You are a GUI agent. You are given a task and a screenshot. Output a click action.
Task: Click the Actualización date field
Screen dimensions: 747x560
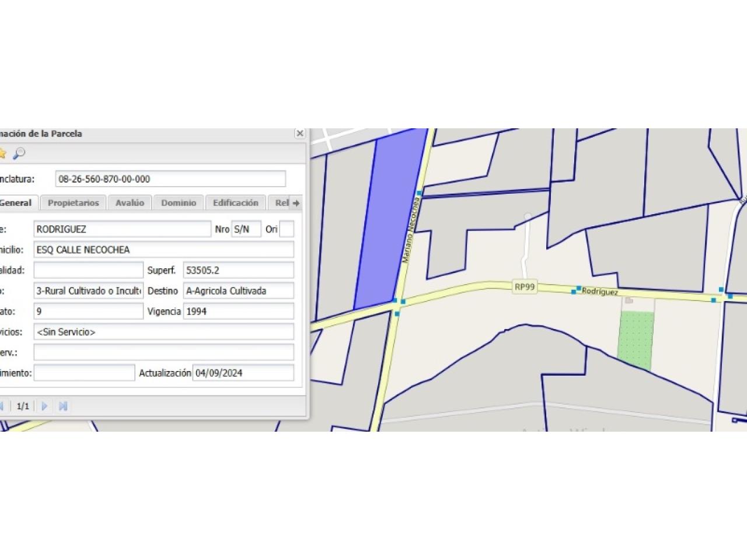pos(243,373)
